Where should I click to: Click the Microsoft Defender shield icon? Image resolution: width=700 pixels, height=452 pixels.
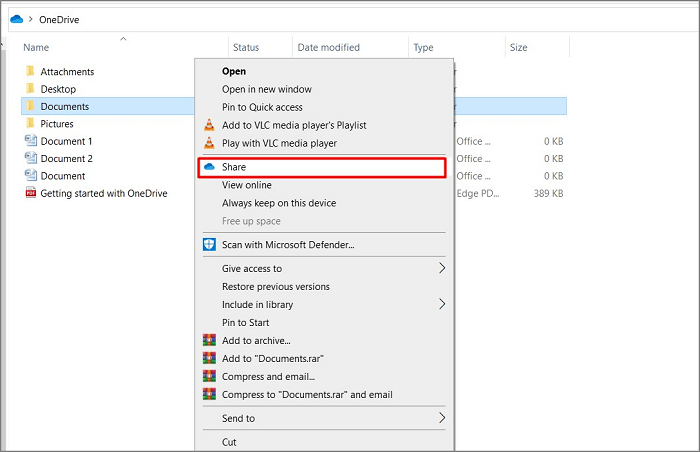(x=208, y=244)
